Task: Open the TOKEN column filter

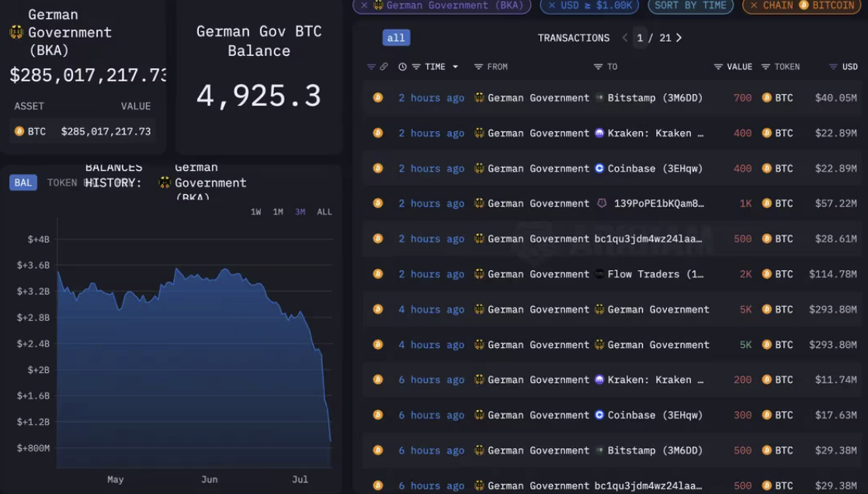Action: [766, 67]
